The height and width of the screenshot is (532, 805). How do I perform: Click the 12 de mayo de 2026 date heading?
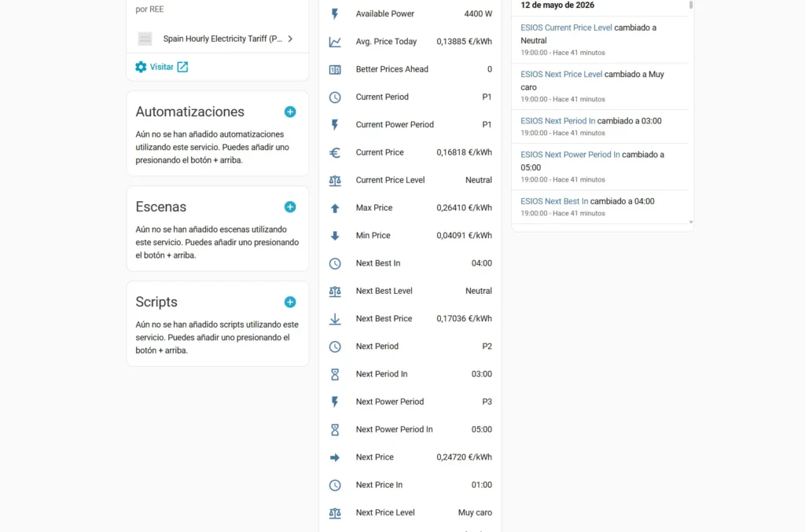coord(557,6)
